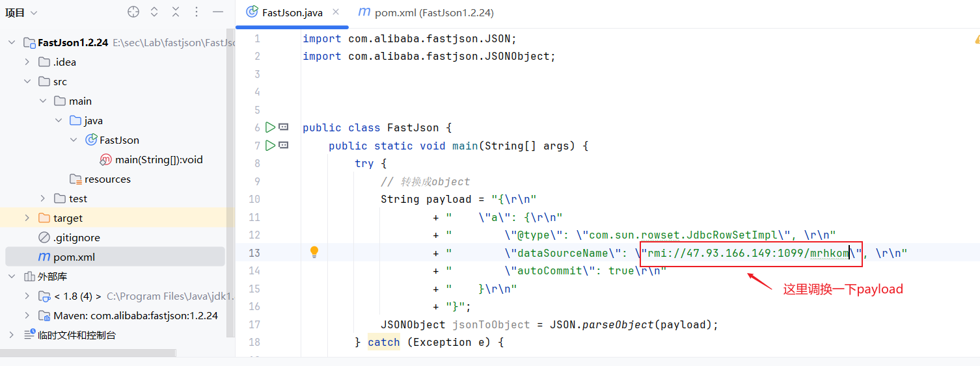Click the highlighted catch keyword on line 18
Screen dimensions: 980x366
pos(384,342)
